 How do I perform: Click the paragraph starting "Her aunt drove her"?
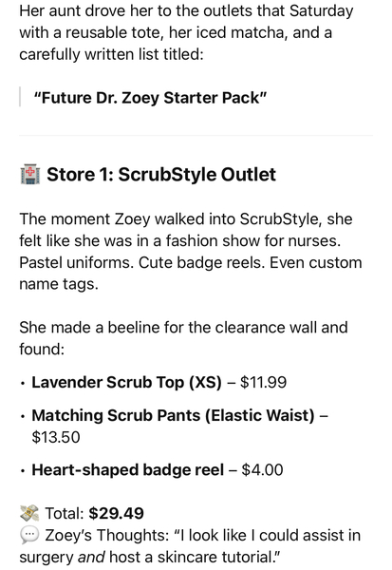click(x=186, y=32)
